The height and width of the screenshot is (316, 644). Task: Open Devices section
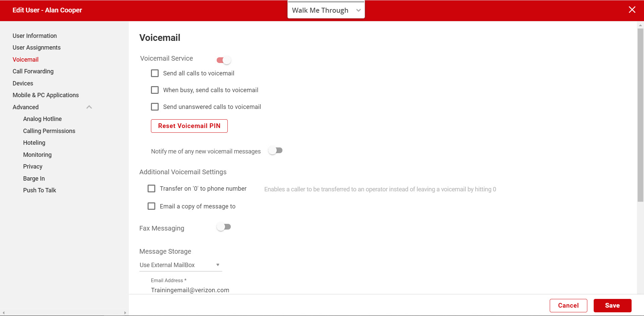pyautogui.click(x=23, y=83)
